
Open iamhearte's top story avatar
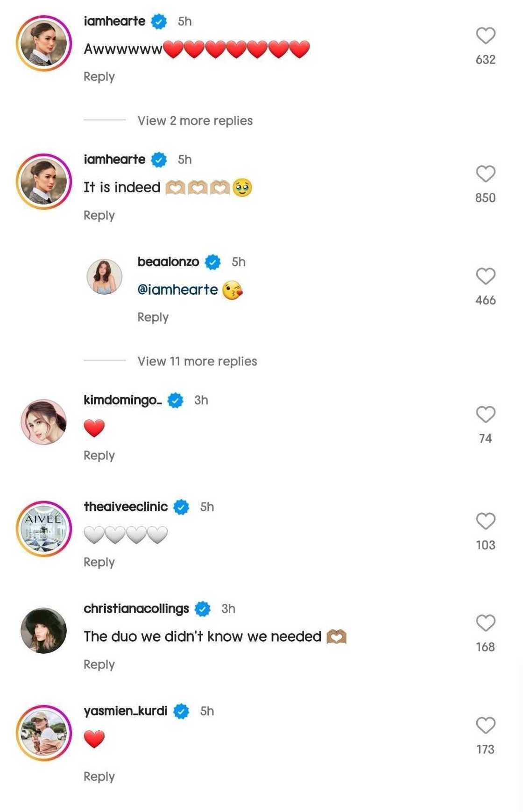(44, 43)
